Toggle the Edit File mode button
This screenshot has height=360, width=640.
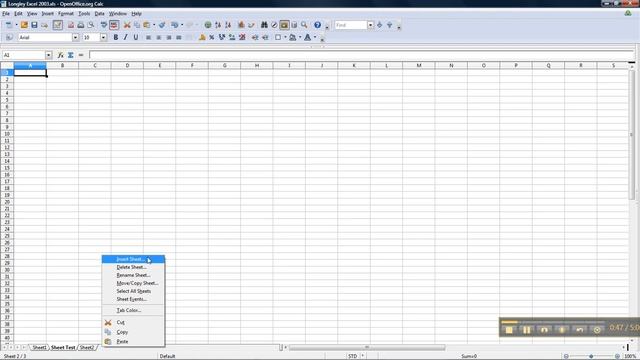tap(58, 25)
